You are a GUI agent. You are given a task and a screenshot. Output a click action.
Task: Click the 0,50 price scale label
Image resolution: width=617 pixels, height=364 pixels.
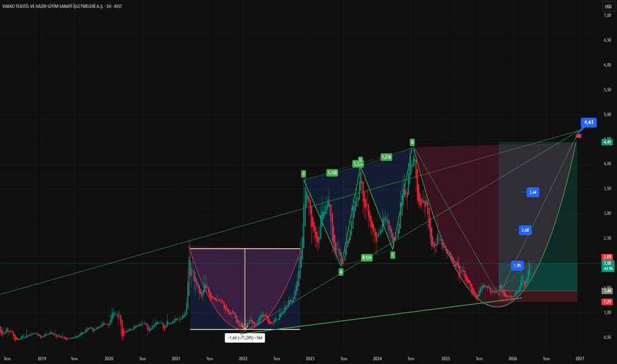(x=607, y=338)
